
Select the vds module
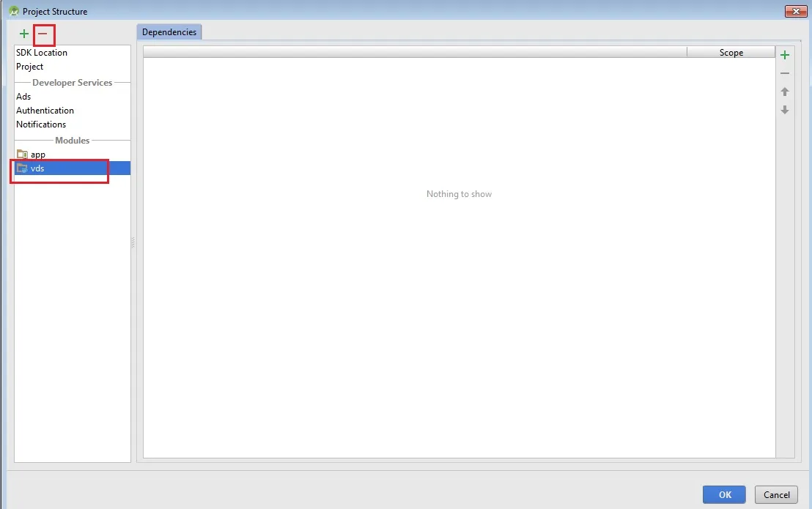(x=72, y=168)
